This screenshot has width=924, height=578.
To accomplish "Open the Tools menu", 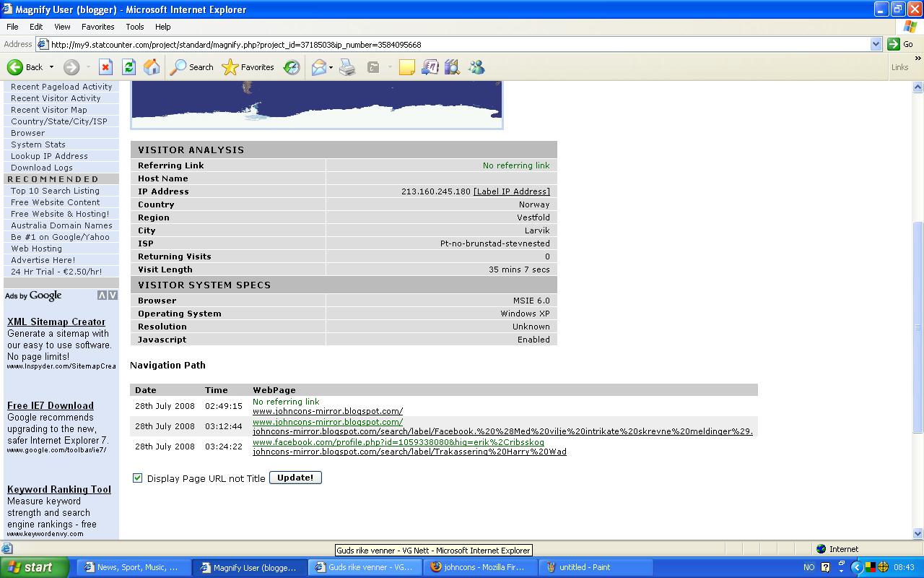I will (135, 27).
